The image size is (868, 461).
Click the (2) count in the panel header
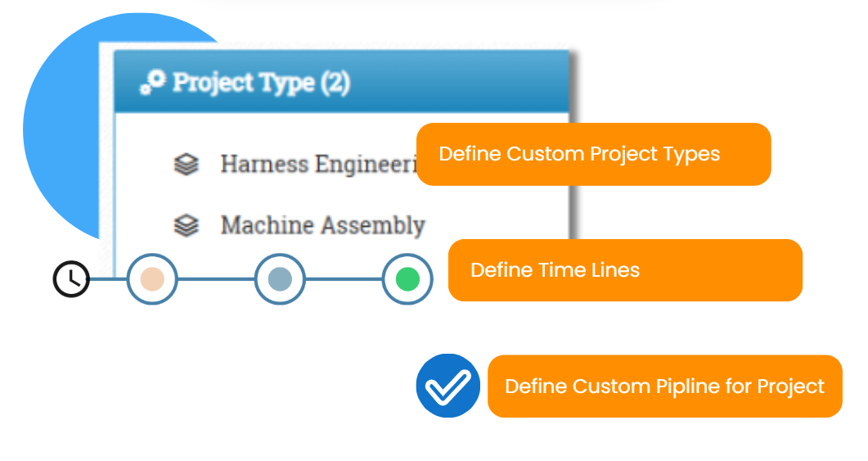click(x=335, y=84)
